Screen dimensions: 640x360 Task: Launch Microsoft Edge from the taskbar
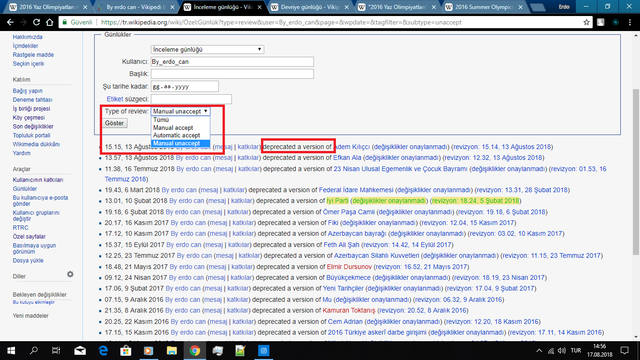click(x=103, y=351)
